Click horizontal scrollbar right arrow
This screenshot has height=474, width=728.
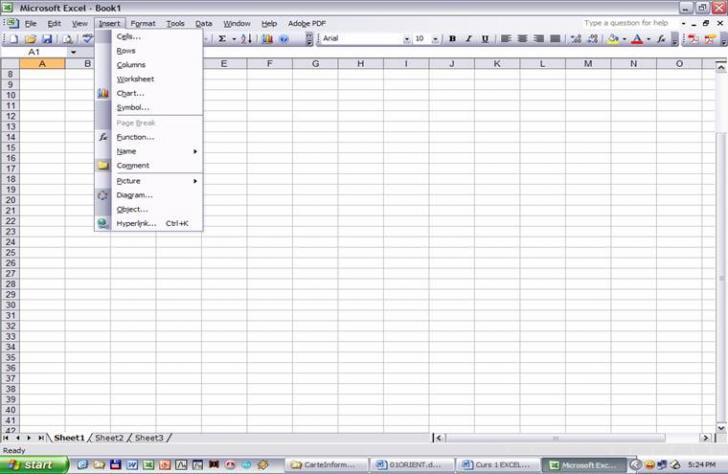706,438
